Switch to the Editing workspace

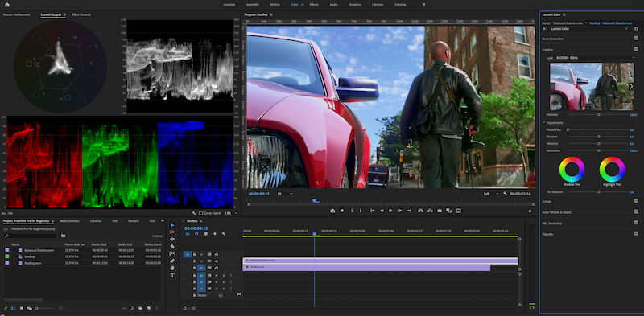[x=275, y=5]
